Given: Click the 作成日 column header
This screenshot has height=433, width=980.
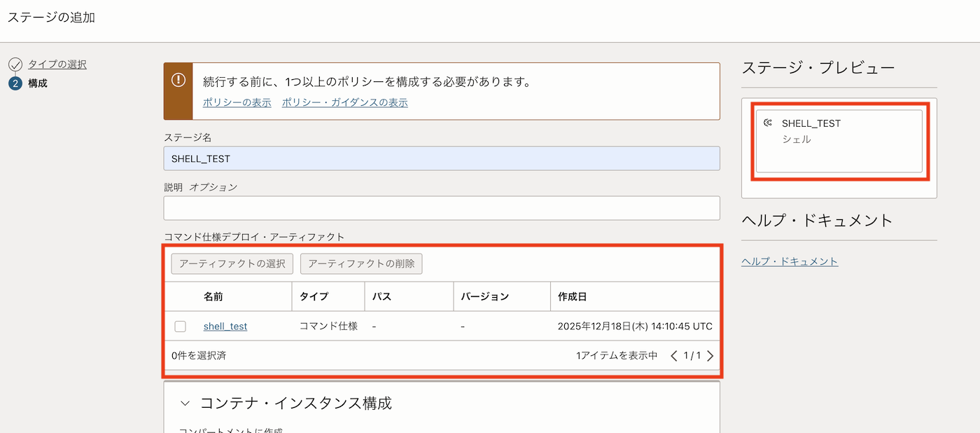Looking at the screenshot, I should [x=573, y=296].
